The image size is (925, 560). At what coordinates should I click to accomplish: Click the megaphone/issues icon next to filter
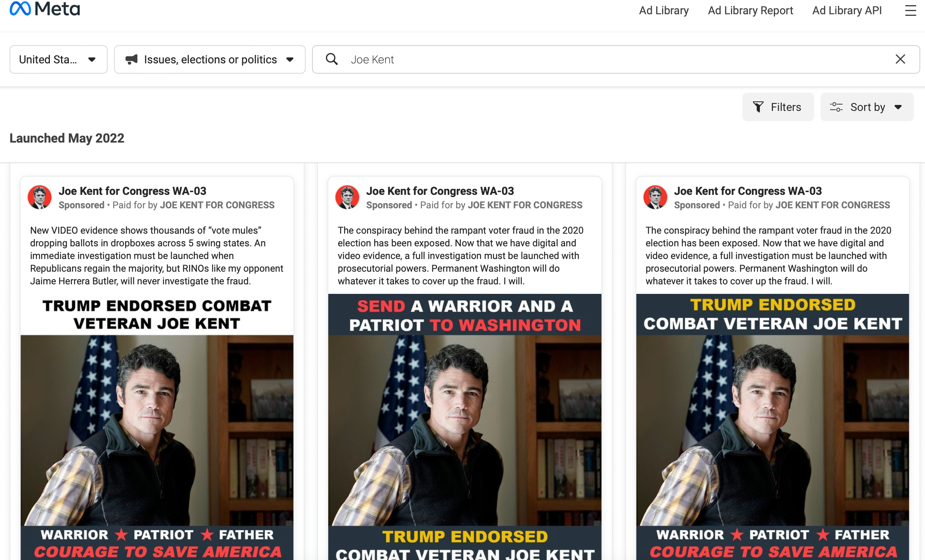pyautogui.click(x=131, y=59)
